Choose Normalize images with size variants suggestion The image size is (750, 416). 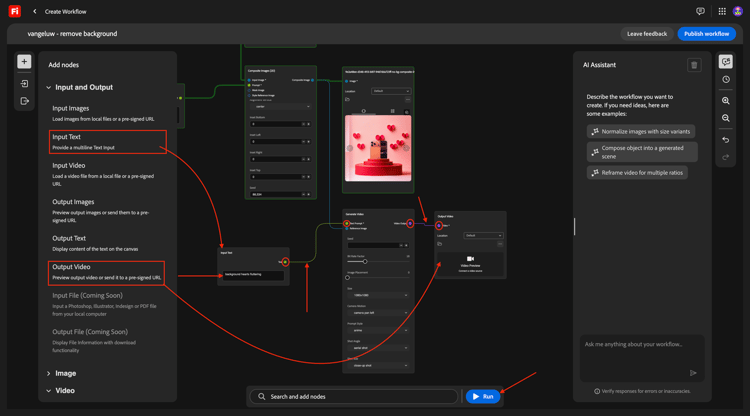[x=641, y=131]
